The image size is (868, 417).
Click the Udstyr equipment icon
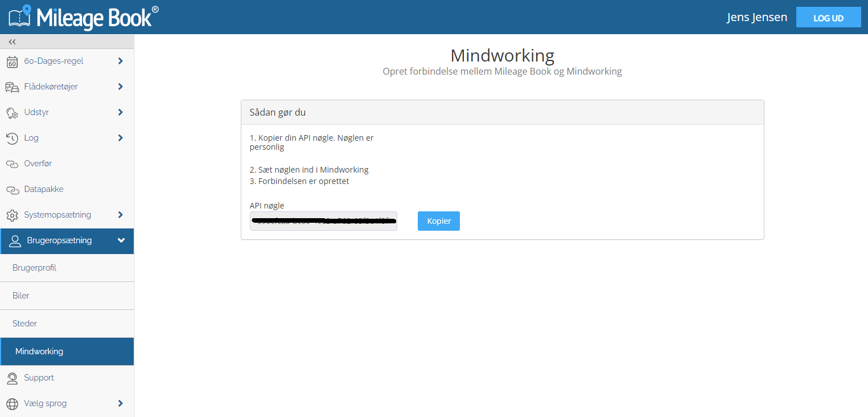click(x=12, y=112)
